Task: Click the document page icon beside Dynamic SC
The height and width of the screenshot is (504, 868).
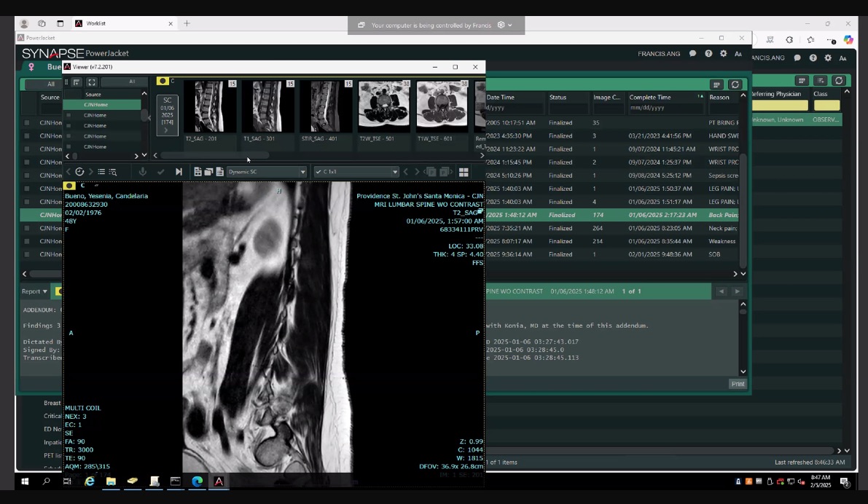Action: click(x=220, y=172)
